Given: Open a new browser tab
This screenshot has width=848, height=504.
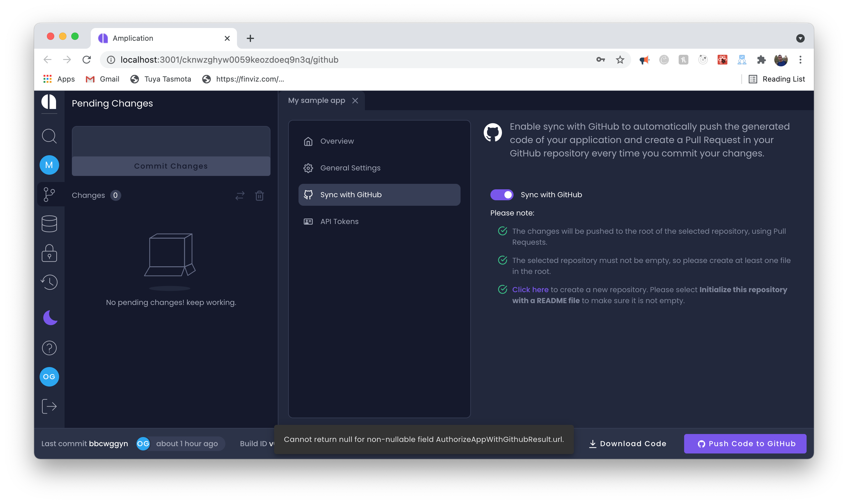Looking at the screenshot, I should 250,38.
